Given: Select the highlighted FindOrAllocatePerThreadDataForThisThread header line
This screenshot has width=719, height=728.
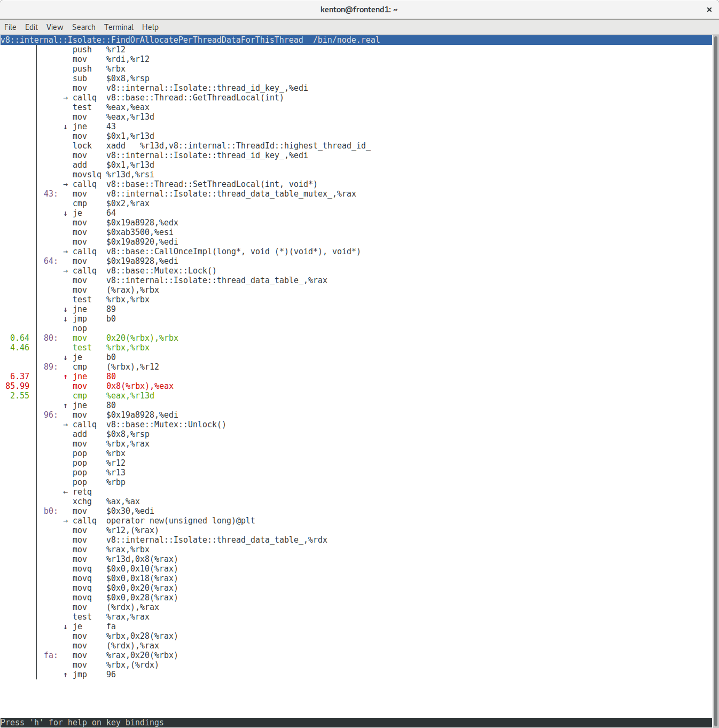Looking at the screenshot, I should (x=190, y=40).
